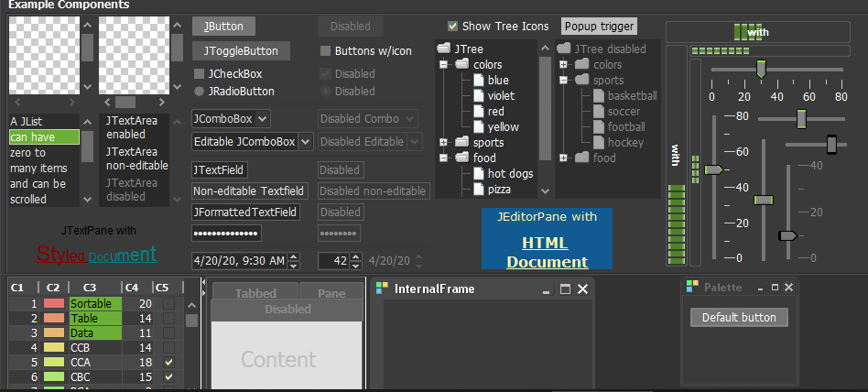Toggle C5 checkbox in table row 1
The image size is (868, 392).
click(168, 303)
